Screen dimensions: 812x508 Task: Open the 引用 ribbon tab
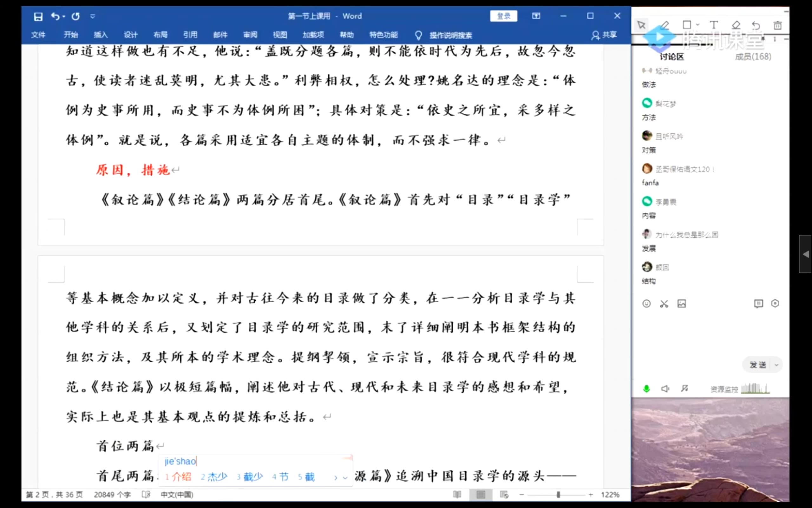(190, 35)
